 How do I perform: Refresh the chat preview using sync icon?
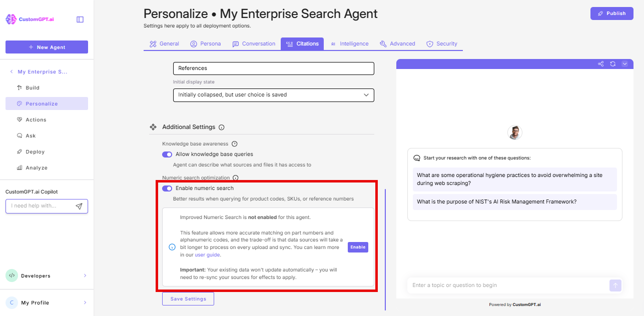(x=612, y=64)
